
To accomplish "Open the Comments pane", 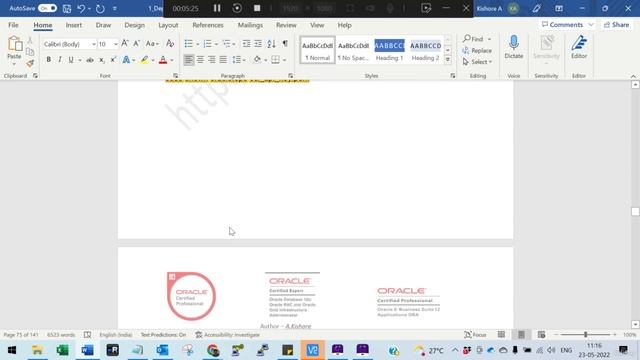I will pyautogui.click(x=567, y=25).
